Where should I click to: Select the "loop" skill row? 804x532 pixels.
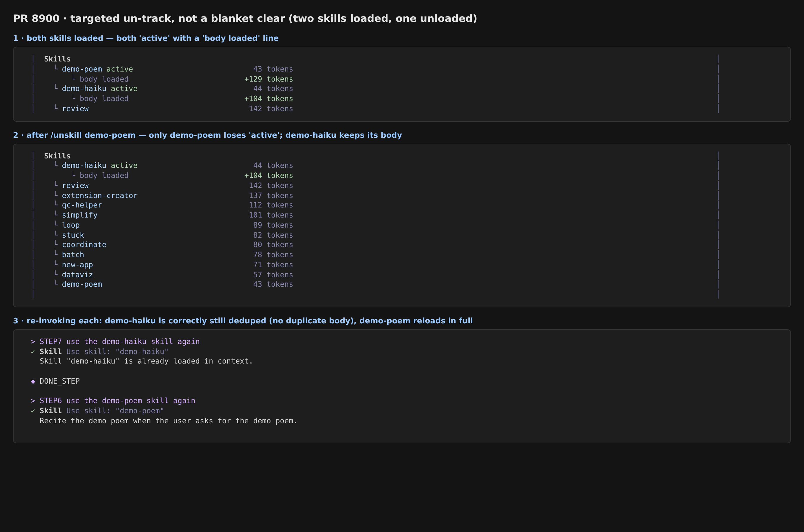coord(71,225)
